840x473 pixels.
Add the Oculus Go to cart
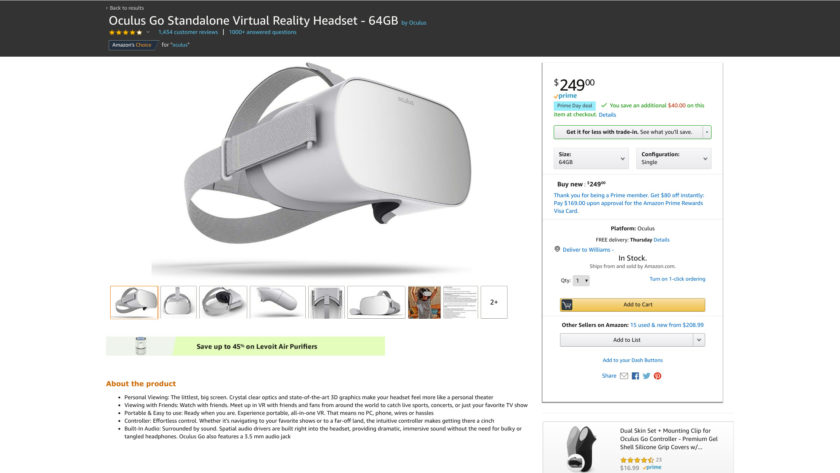633,305
